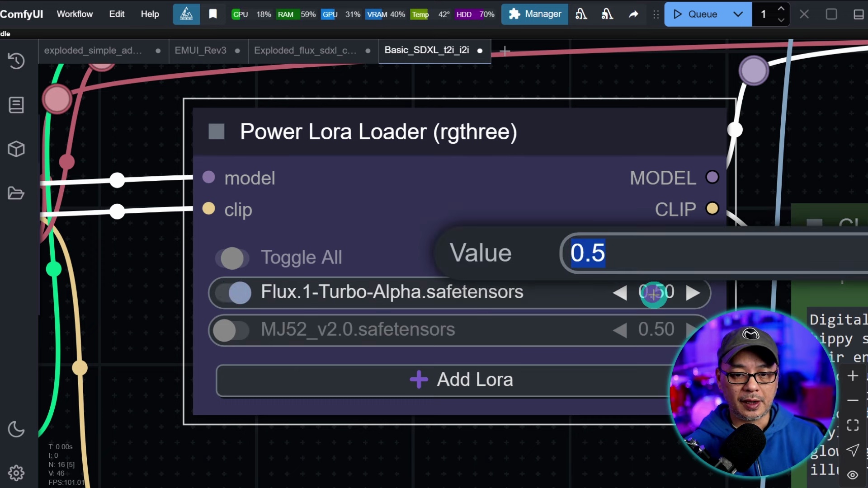The image size is (868, 488).
Task: Click the second free cache icon after Manager
Action: [x=607, y=14]
